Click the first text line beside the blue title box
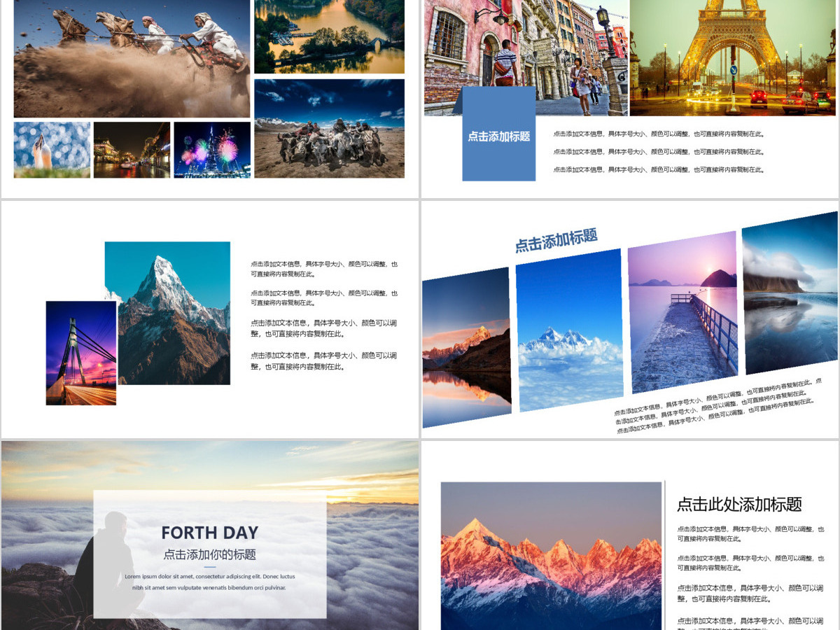 point(659,134)
